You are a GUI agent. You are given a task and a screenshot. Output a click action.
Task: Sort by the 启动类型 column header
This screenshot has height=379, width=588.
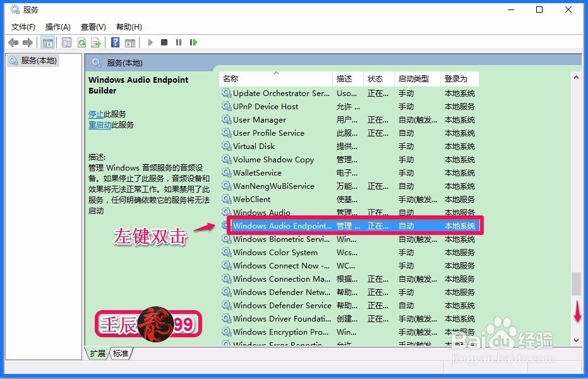point(417,79)
